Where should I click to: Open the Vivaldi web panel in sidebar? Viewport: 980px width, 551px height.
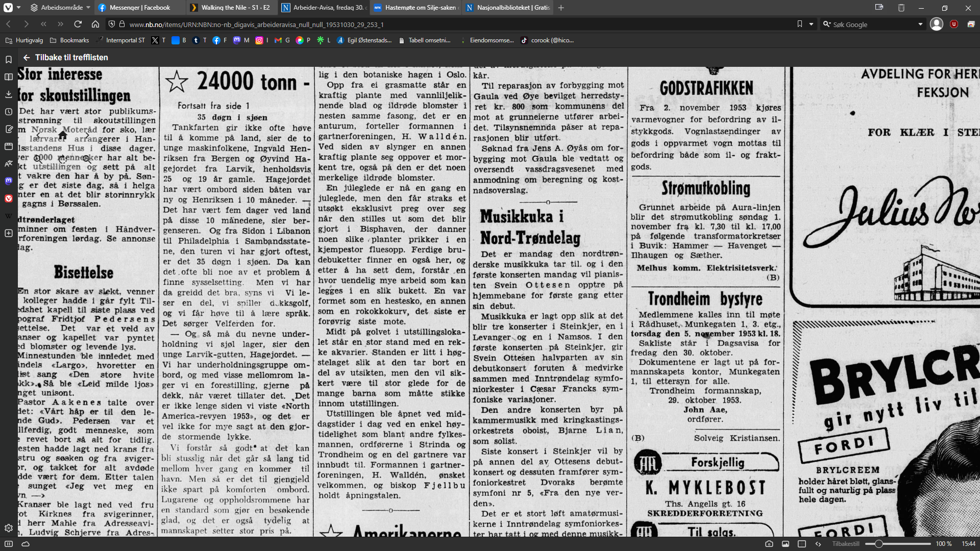pyautogui.click(x=9, y=198)
